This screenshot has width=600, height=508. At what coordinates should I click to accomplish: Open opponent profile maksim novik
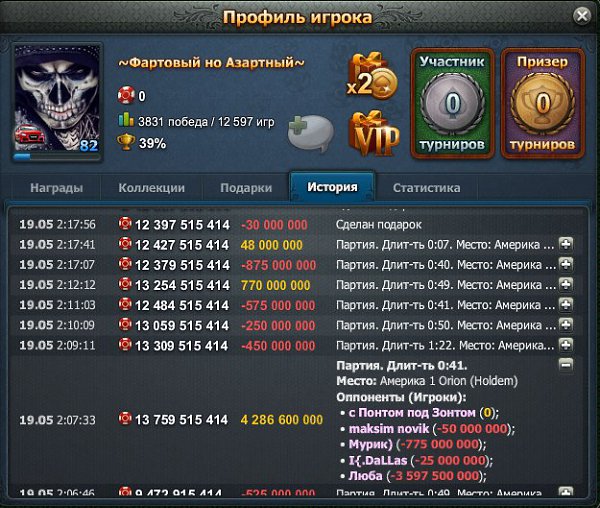(389, 429)
